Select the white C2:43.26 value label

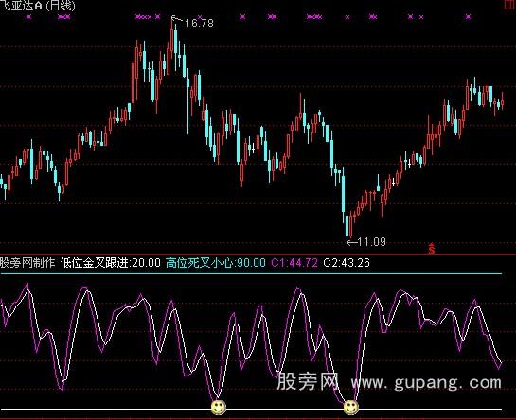(347, 263)
